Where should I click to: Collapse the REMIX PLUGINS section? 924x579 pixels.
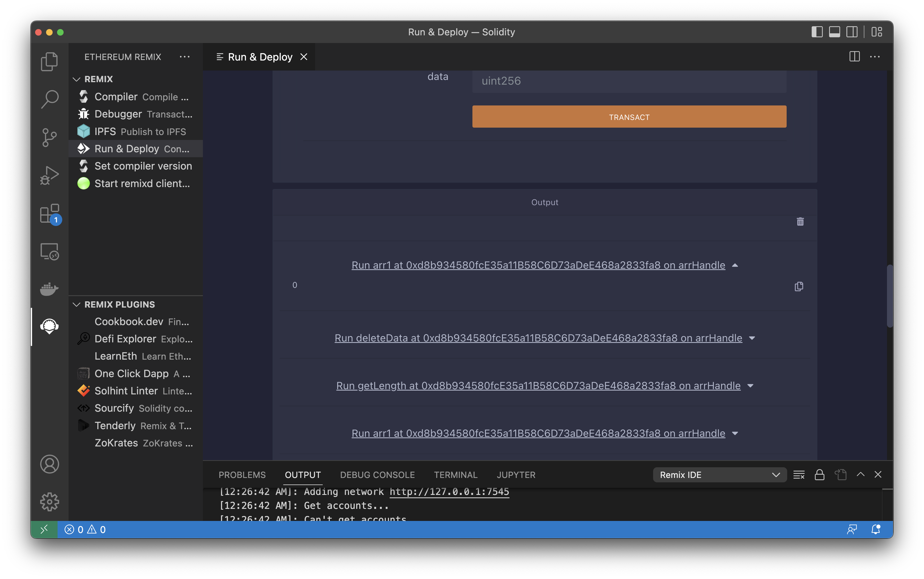[77, 305]
